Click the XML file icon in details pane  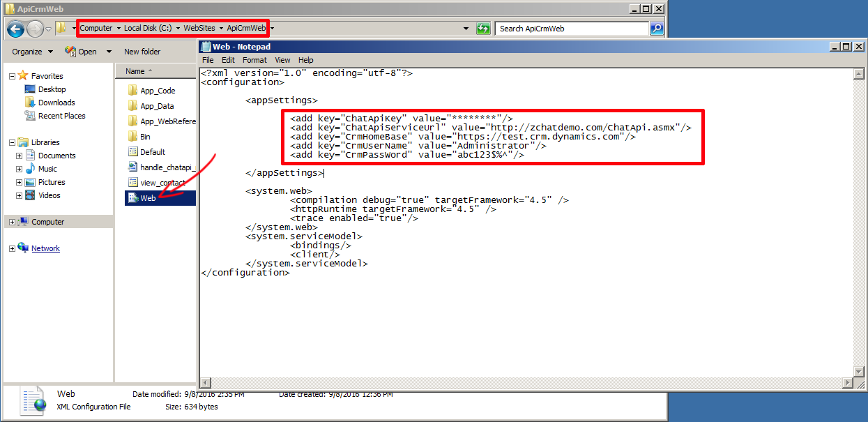click(x=33, y=400)
